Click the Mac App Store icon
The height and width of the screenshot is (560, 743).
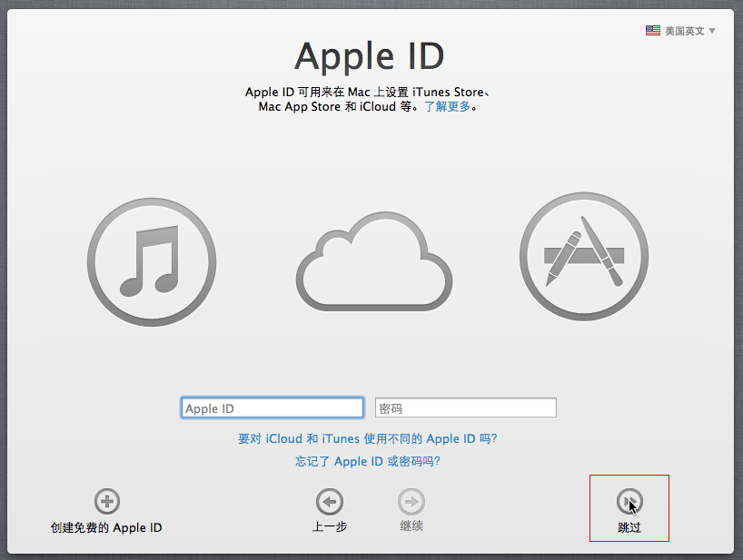[584, 256]
